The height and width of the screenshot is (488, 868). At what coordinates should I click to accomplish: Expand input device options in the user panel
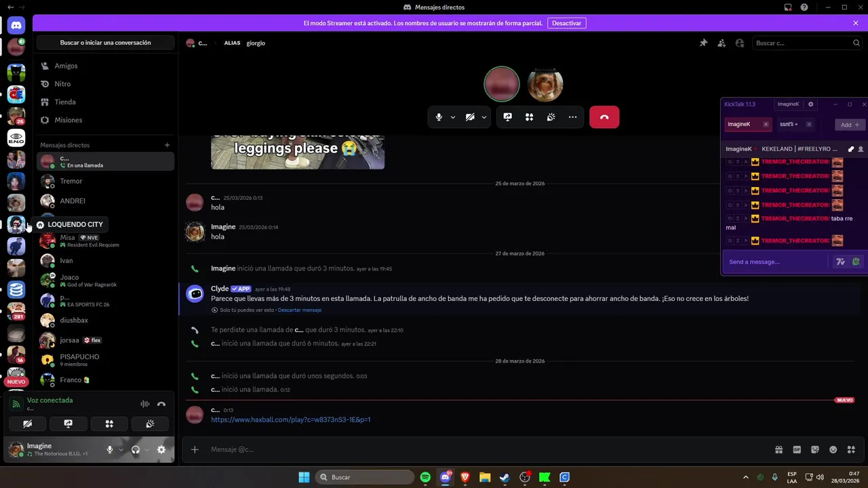[x=121, y=449]
